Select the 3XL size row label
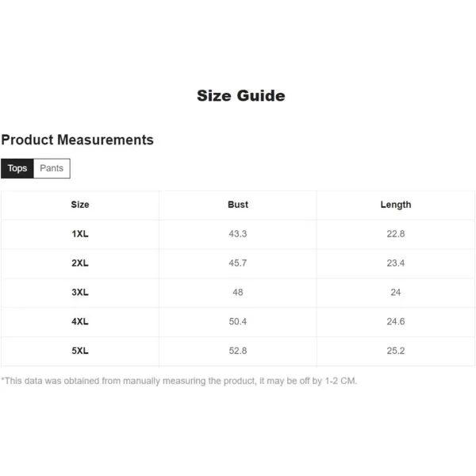 (x=80, y=292)
